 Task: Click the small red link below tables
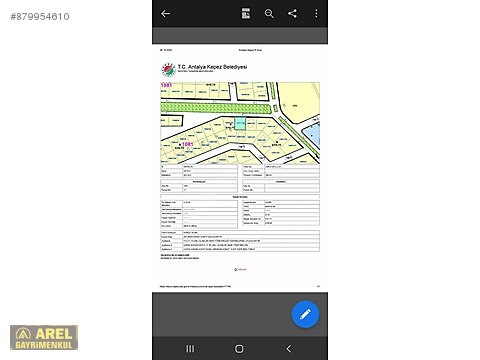point(240,269)
